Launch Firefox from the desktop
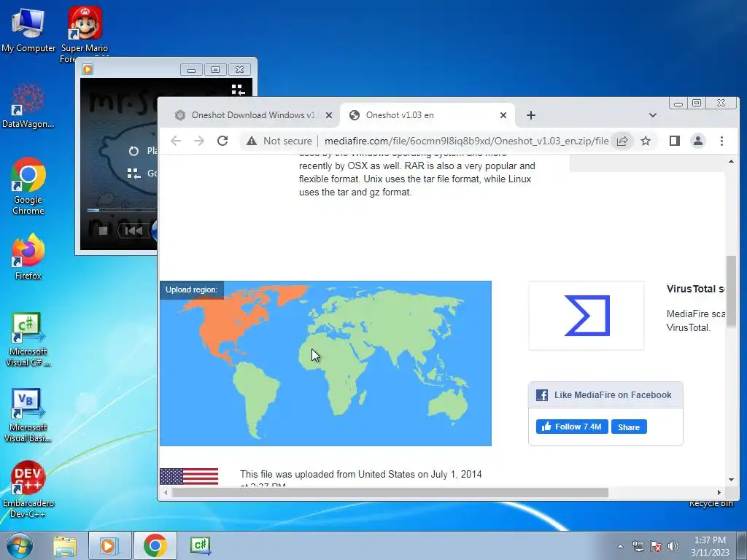The height and width of the screenshot is (560, 747). pos(28,256)
